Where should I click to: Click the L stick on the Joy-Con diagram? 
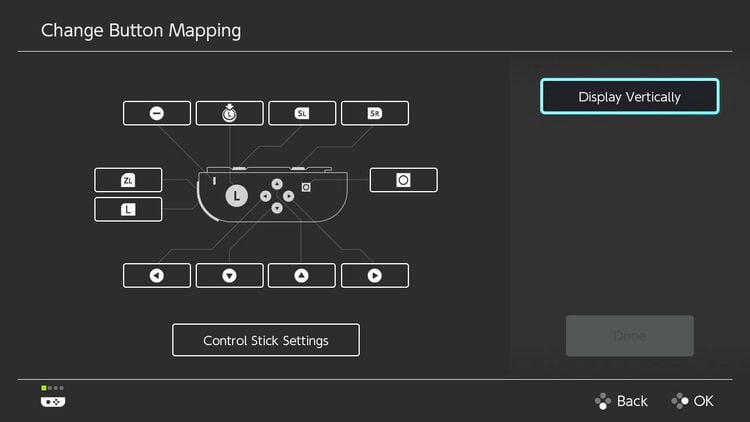click(x=236, y=196)
